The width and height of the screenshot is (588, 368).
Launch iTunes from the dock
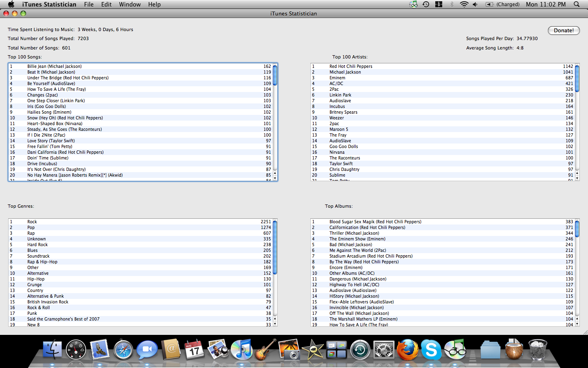(x=241, y=350)
